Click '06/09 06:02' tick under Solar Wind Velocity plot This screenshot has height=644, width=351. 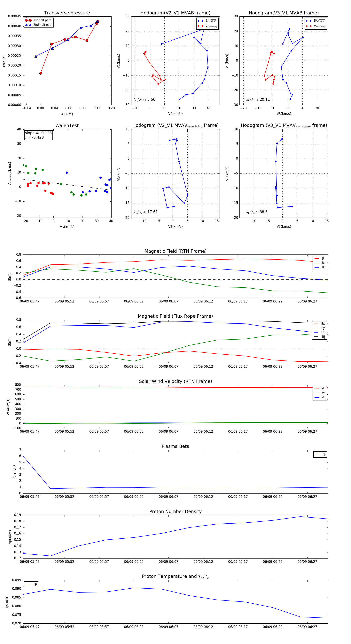point(134,431)
